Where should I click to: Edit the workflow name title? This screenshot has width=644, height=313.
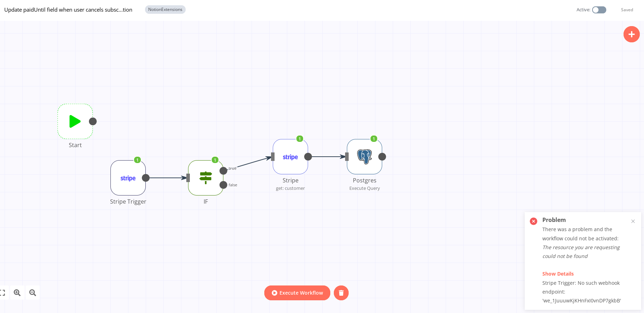click(x=68, y=10)
